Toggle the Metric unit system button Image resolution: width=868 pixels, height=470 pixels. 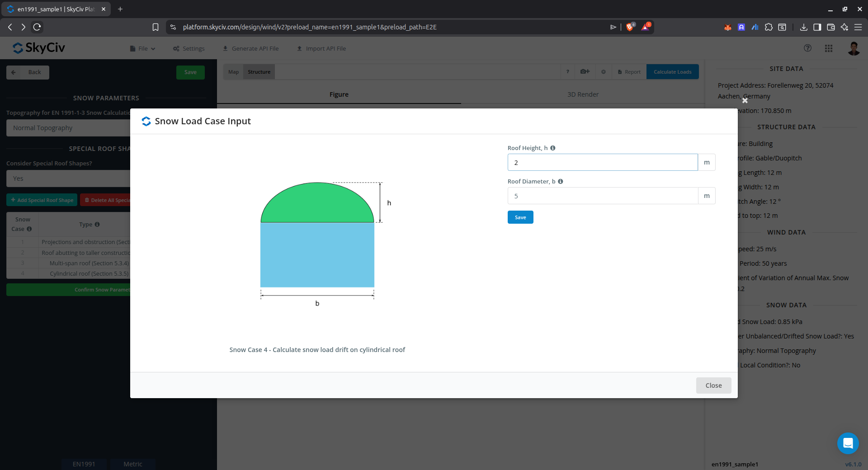(x=133, y=464)
